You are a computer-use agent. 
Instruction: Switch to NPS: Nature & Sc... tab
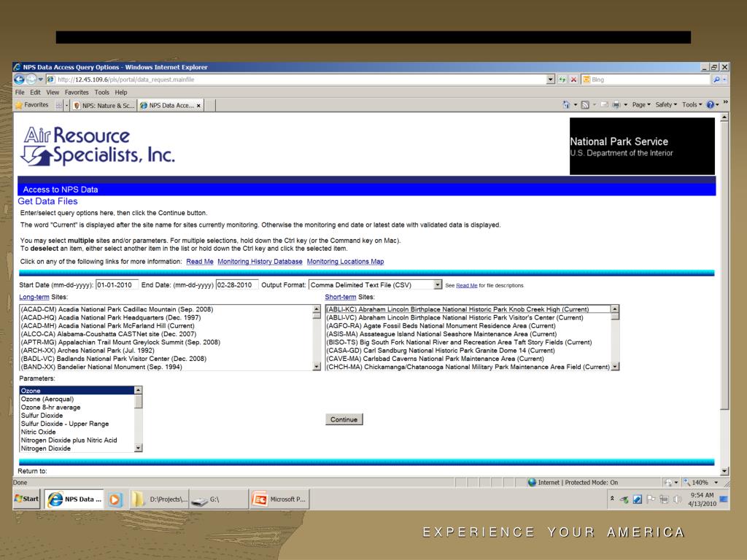[104, 106]
